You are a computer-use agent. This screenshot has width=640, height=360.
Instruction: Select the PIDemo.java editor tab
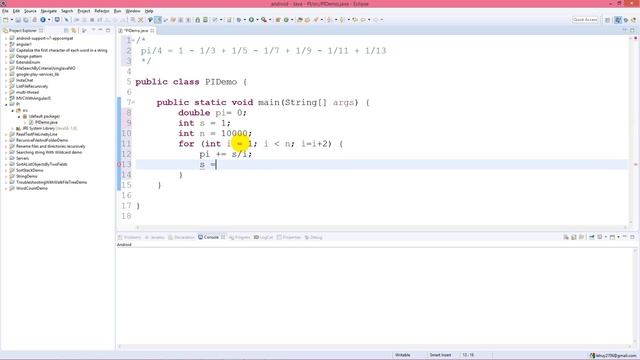[x=136, y=31]
